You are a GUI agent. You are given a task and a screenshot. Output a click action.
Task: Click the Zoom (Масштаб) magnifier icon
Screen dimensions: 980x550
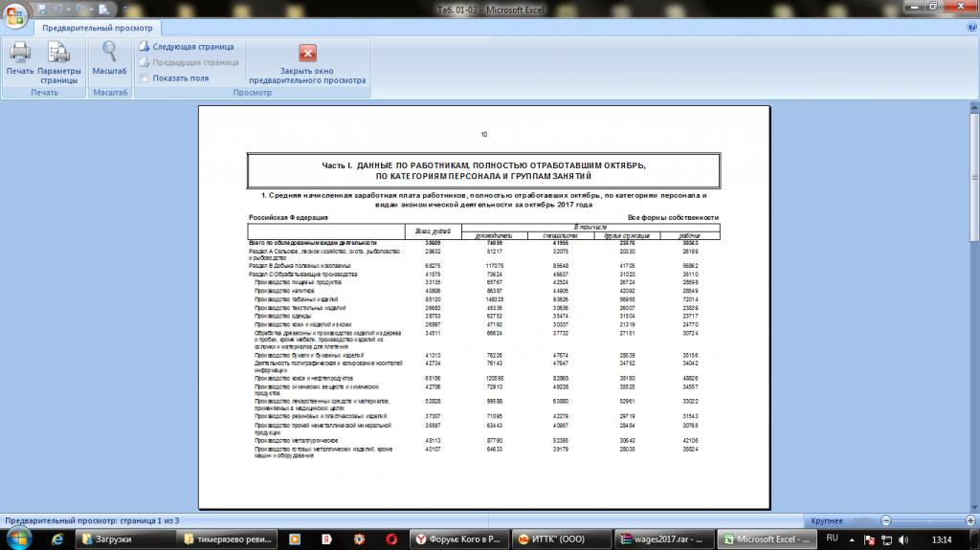(x=110, y=54)
